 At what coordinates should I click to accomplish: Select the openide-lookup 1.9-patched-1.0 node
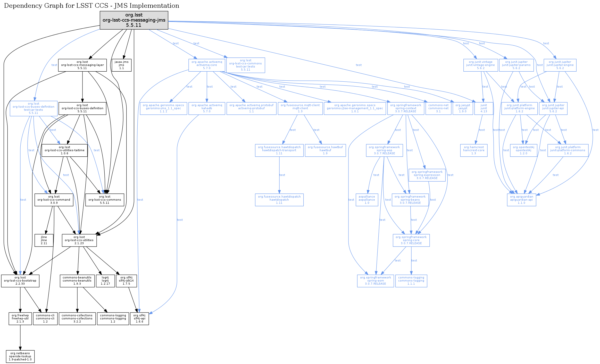click(x=20, y=357)
